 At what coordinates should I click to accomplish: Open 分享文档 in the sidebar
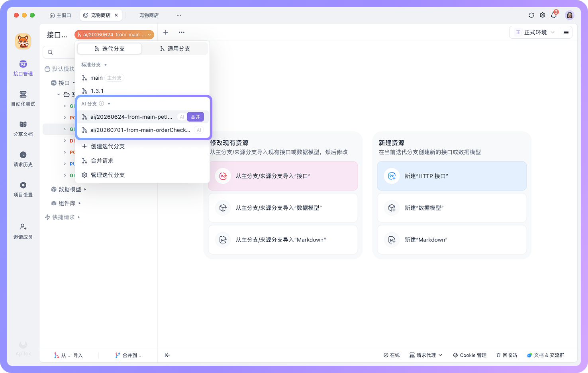23,129
